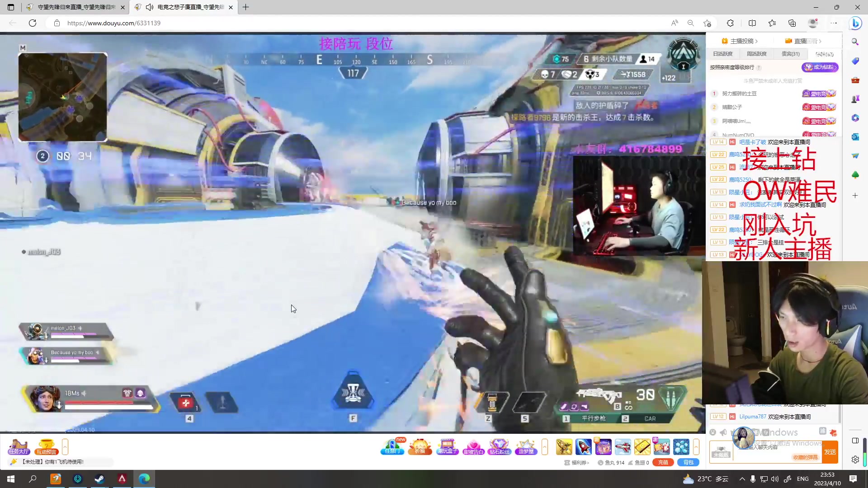
Task: Open the browser extensions icon
Action: (730, 23)
